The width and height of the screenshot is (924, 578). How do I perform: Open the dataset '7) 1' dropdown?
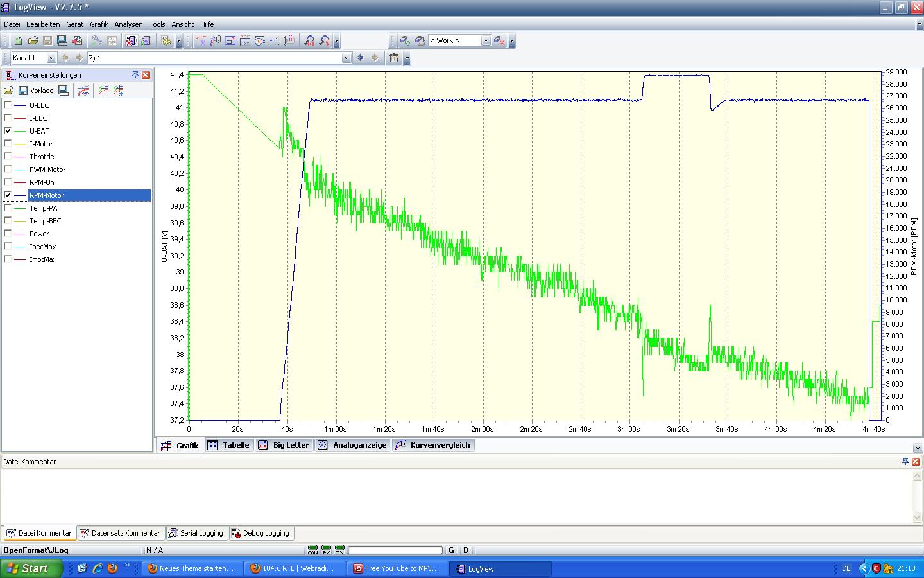pos(346,58)
